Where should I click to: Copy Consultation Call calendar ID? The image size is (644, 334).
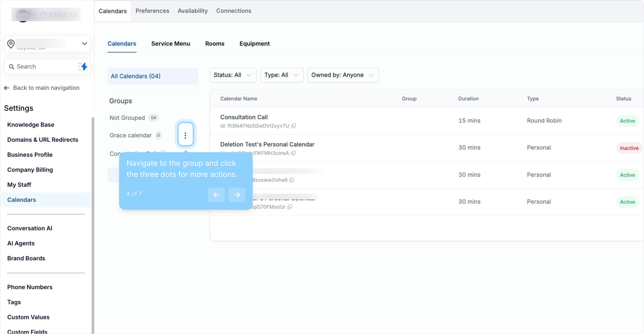[x=294, y=126]
